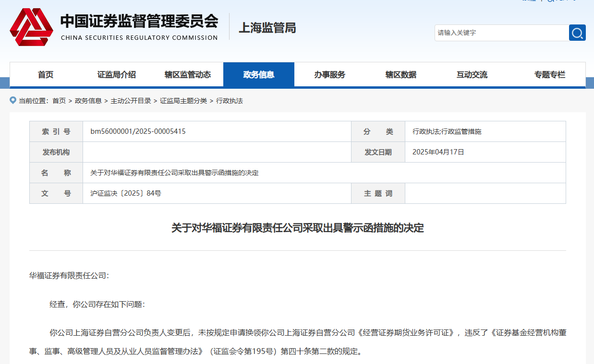Viewport: 594px width, 364px height.
Task: Open the 首页 navigation tab
Action: click(x=46, y=75)
